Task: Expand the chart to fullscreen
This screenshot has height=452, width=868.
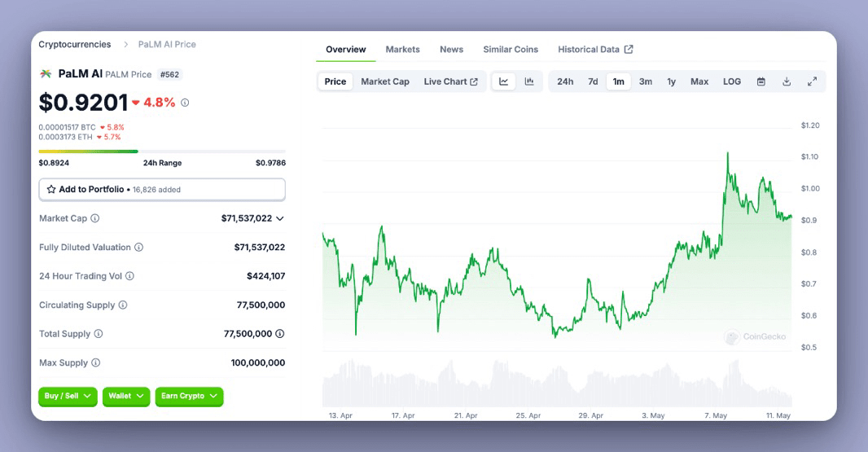Action: click(812, 81)
